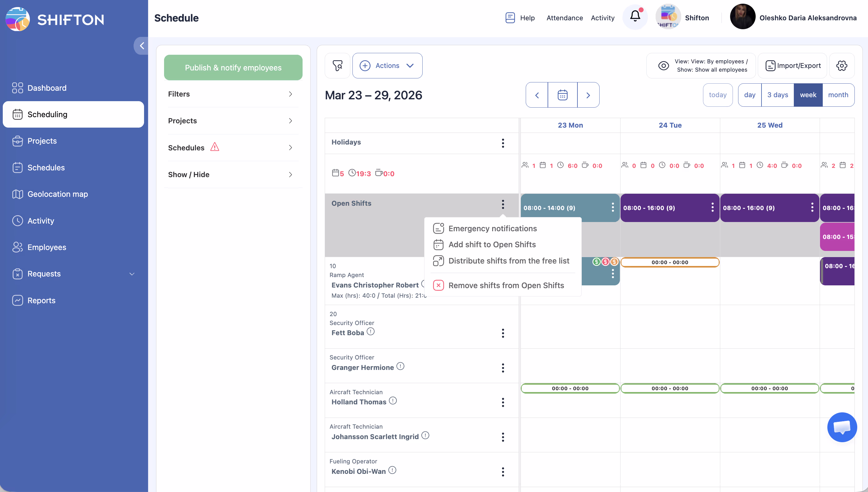Open the notifications bell
This screenshot has height=492, width=868.
(635, 17)
